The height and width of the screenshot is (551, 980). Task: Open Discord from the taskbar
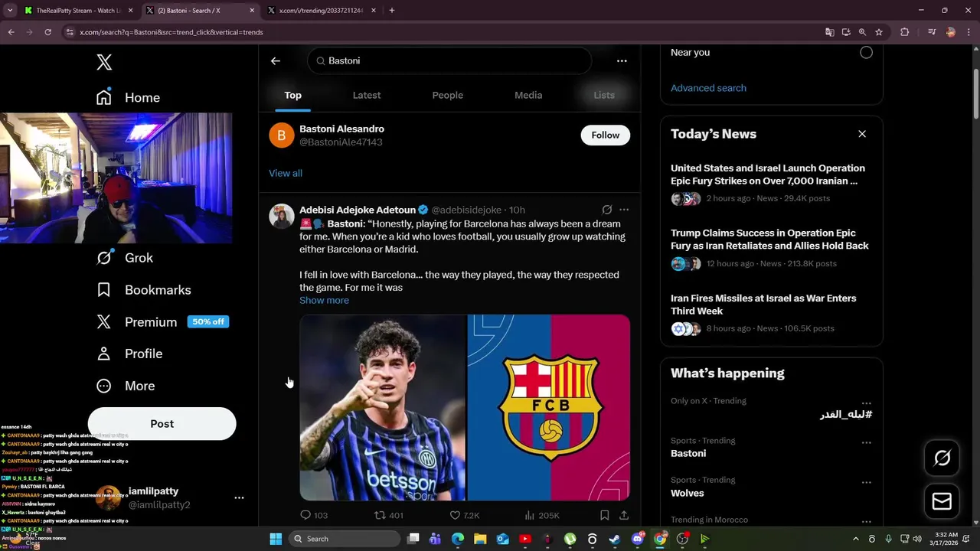pos(637,539)
